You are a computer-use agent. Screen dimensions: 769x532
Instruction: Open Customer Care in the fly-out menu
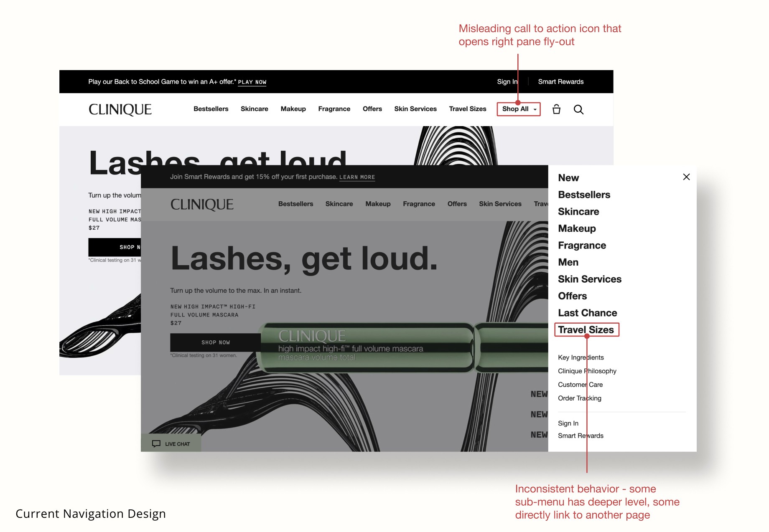point(581,385)
